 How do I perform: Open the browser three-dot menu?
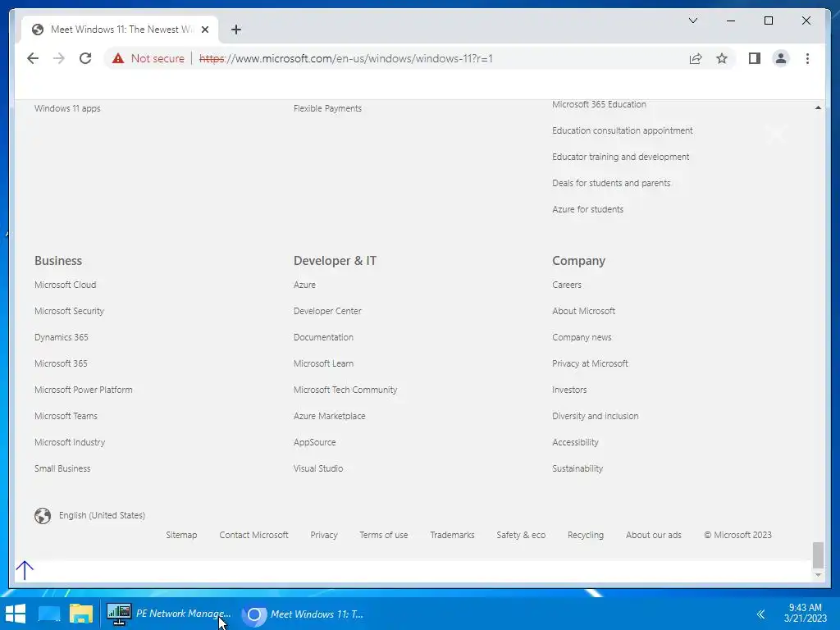point(807,58)
